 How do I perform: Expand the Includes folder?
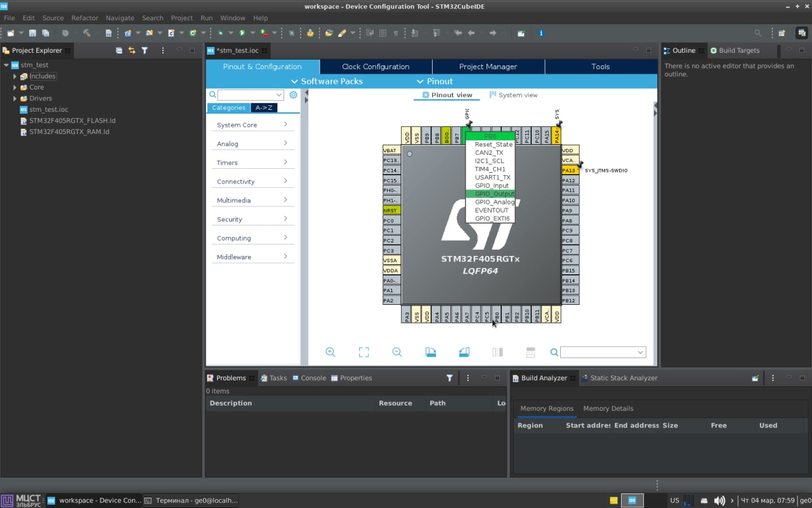click(x=15, y=76)
